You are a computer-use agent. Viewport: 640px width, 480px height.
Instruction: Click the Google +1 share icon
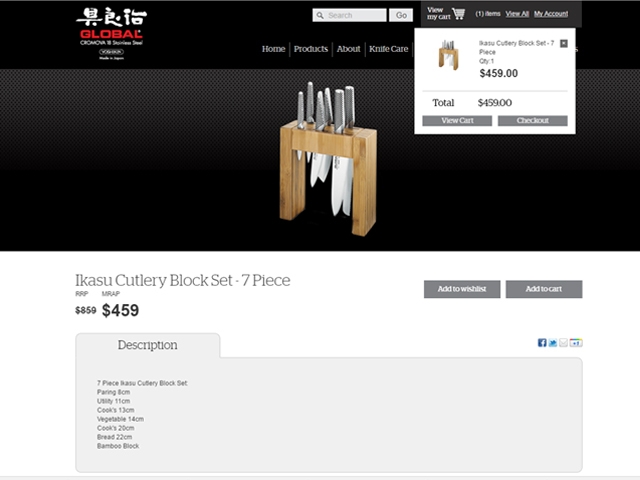[576, 342]
